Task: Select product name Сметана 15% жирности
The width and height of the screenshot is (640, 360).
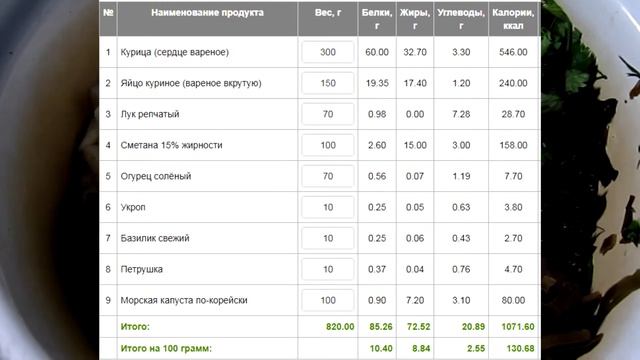Action: coord(171,145)
